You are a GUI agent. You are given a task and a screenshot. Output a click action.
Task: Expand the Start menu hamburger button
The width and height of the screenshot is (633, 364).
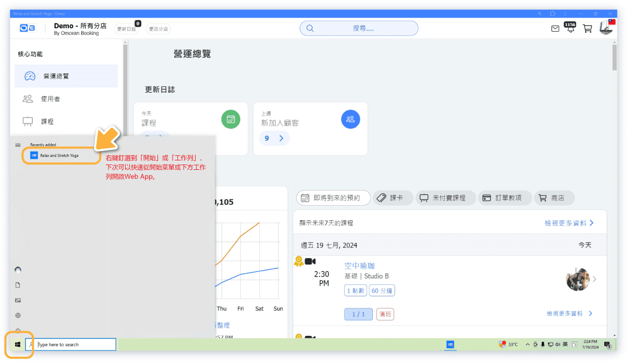coord(18,145)
